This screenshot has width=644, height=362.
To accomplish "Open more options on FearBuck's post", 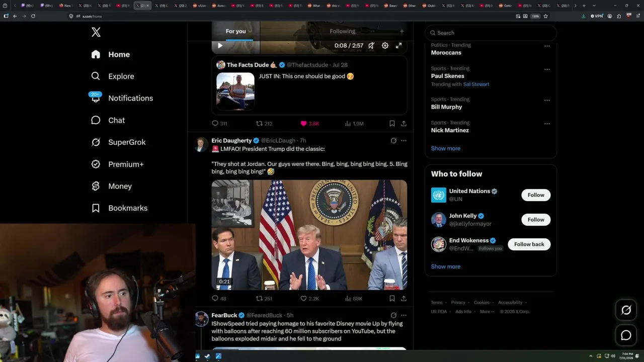I will coord(404,315).
